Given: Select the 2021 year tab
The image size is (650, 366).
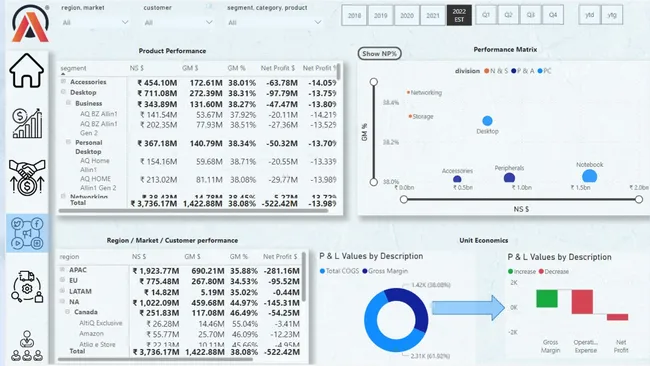Looking at the screenshot, I should (x=433, y=15).
